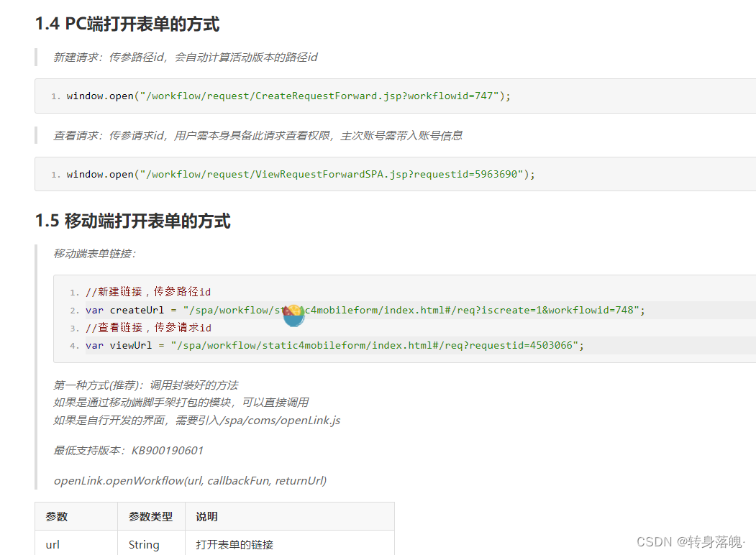
Task: Click line number 4 in mobile code block
Action: click(75, 344)
